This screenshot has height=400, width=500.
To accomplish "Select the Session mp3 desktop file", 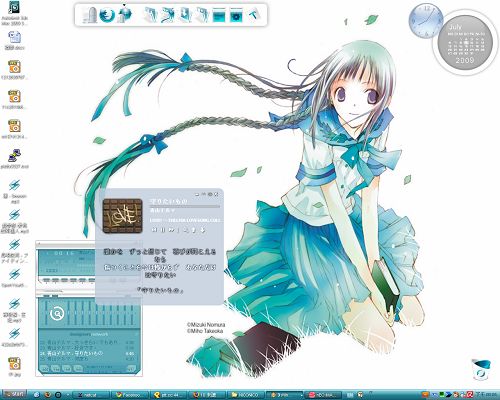I will 14,191.
